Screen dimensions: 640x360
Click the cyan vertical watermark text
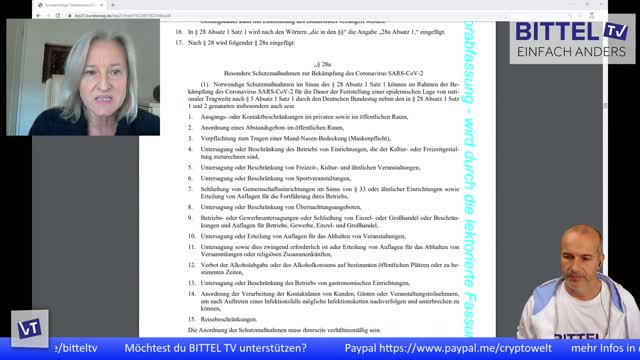470,180
